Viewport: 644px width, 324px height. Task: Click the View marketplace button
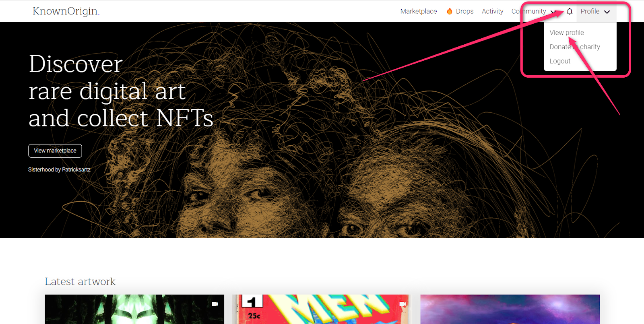click(55, 151)
